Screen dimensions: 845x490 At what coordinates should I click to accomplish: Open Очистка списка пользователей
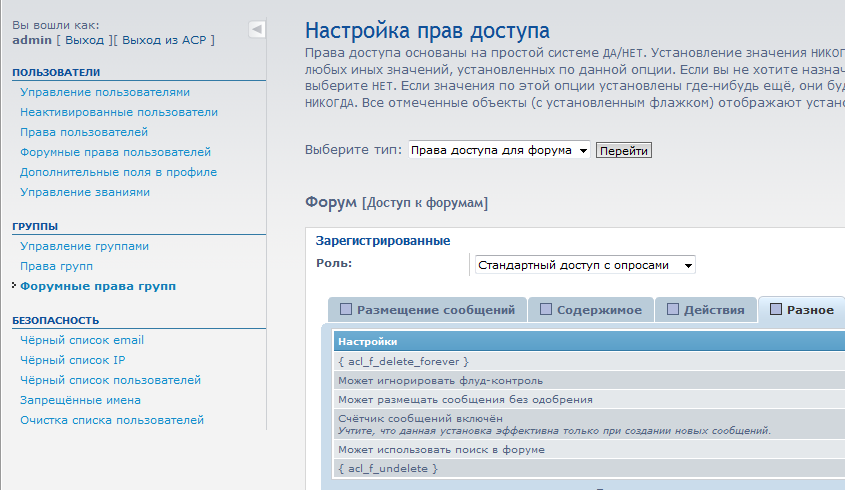click(112, 420)
